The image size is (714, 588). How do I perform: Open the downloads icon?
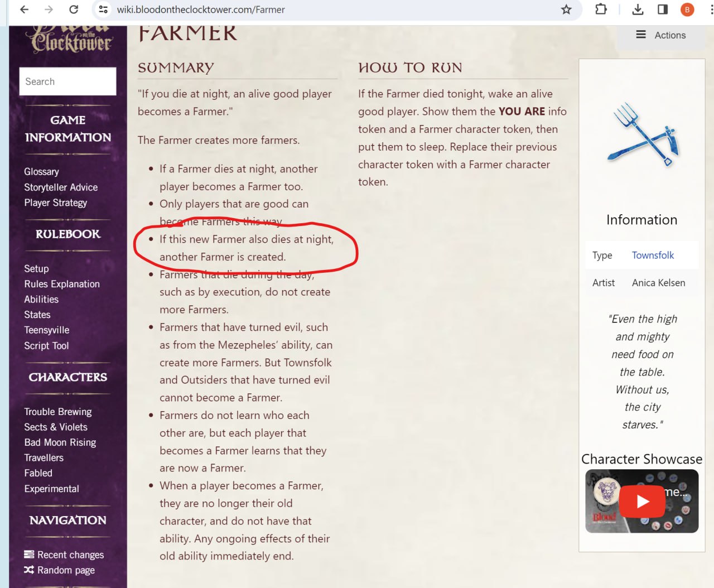coord(638,9)
